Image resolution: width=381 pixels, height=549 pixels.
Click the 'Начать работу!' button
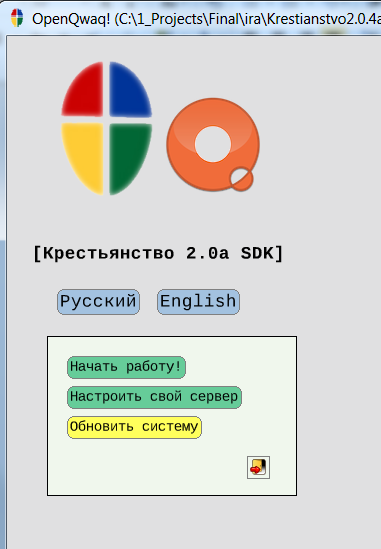pos(126,367)
